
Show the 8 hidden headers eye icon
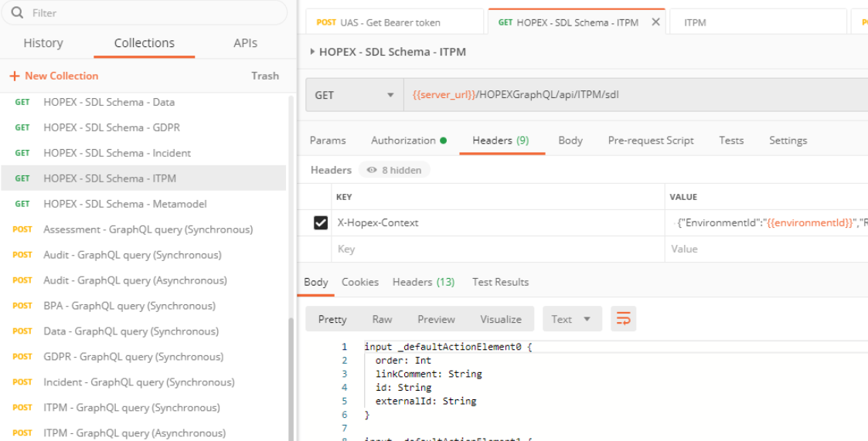(372, 170)
